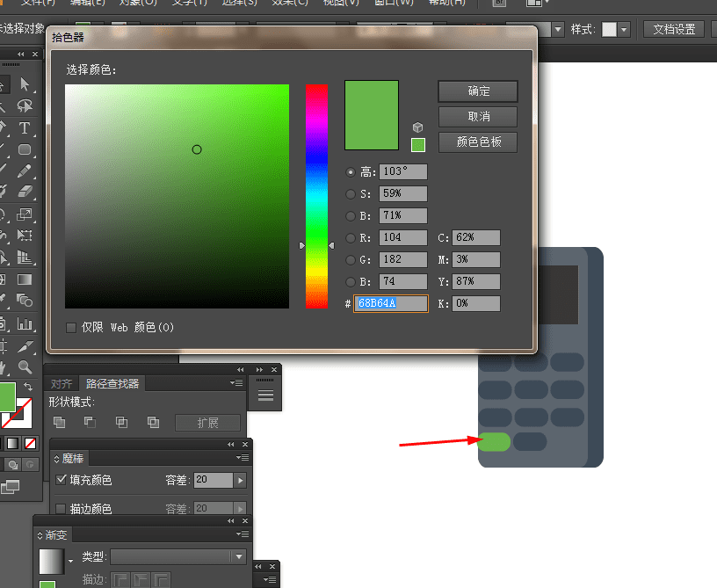Open 颜色色板 color swatches

coord(478,142)
